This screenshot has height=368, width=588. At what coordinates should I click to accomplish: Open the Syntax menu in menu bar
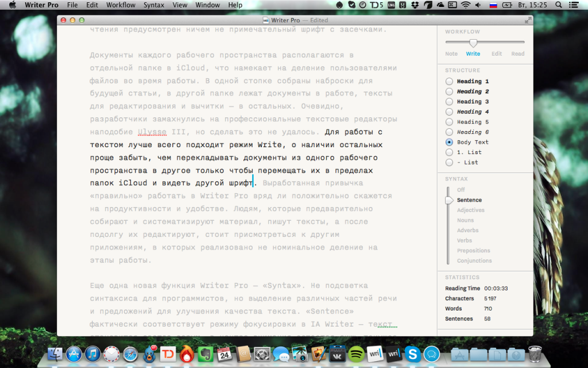pos(153,5)
